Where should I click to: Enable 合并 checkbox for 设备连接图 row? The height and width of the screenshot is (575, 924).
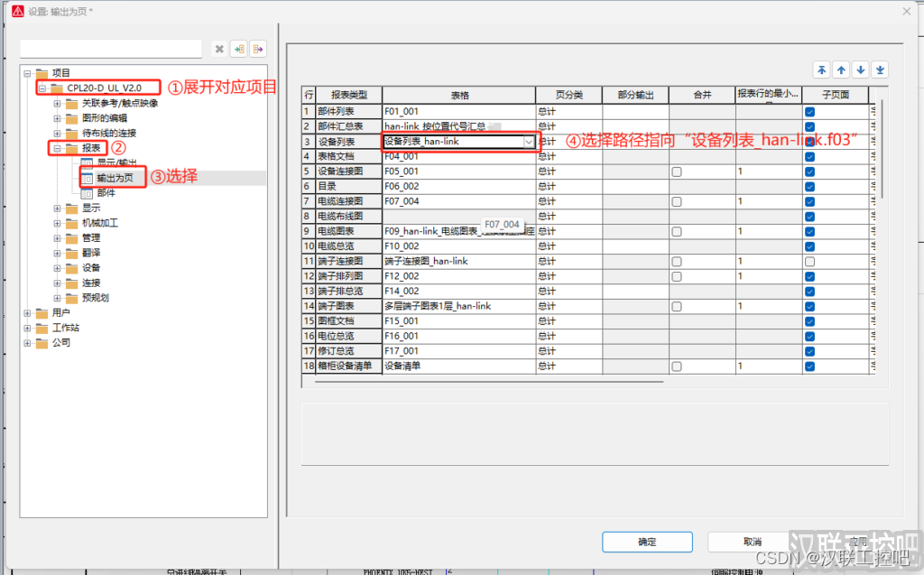[x=676, y=172]
